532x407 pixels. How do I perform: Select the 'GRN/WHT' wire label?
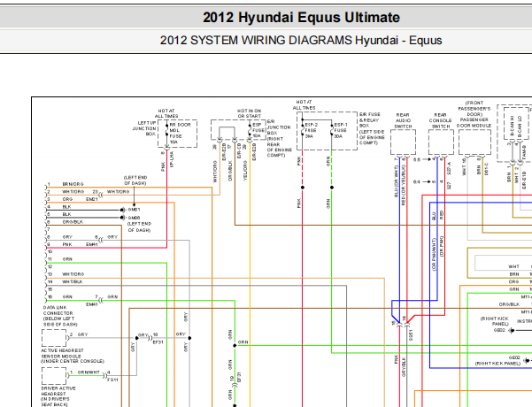point(89,372)
